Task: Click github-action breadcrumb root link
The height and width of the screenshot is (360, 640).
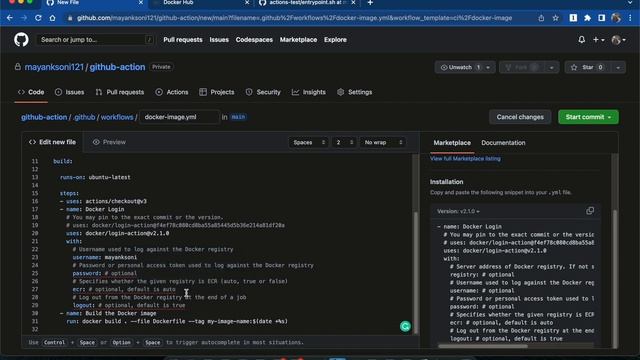Action: [44, 117]
